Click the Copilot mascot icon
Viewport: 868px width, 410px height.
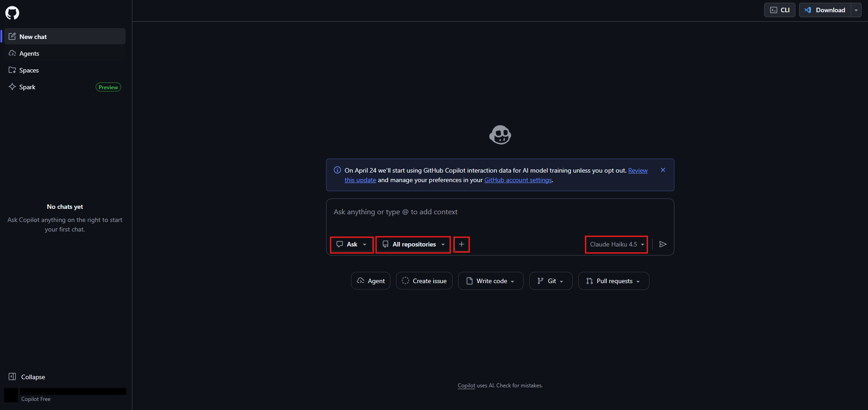(500, 135)
